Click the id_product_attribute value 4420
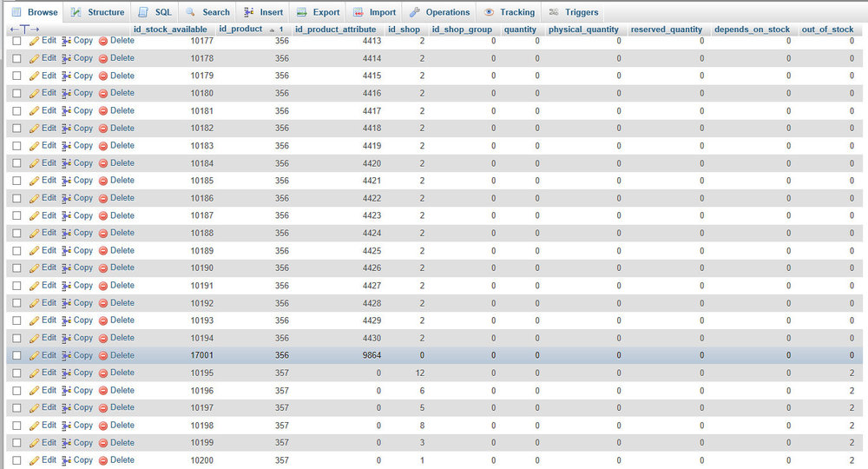868x469 pixels. coord(372,163)
